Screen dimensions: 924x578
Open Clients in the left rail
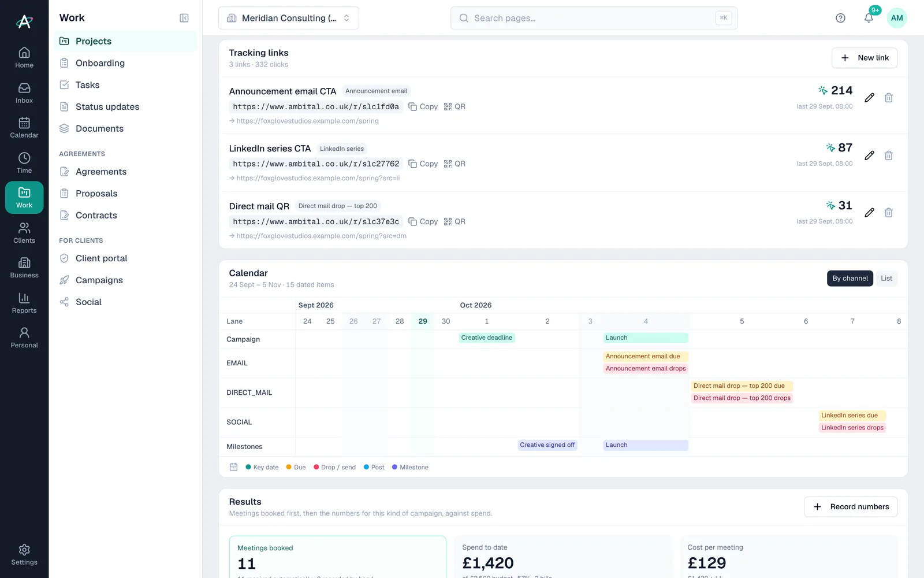pos(24,233)
